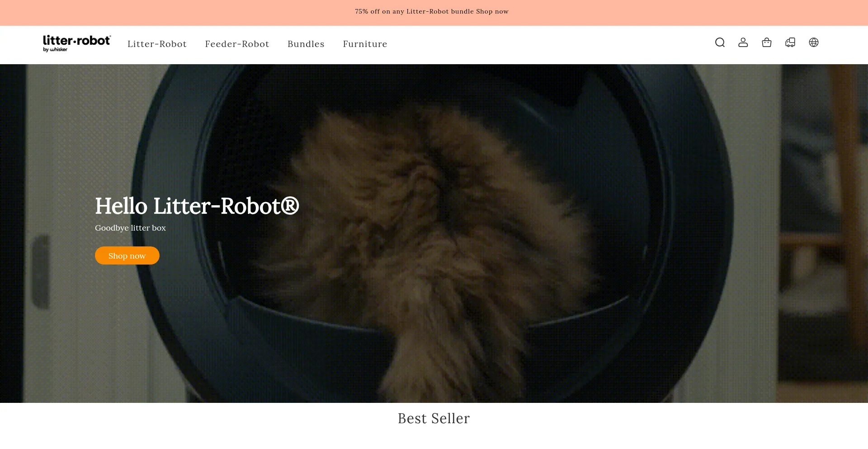Open the Litter-Robot navigation menu
The image size is (868, 449).
pos(157,44)
